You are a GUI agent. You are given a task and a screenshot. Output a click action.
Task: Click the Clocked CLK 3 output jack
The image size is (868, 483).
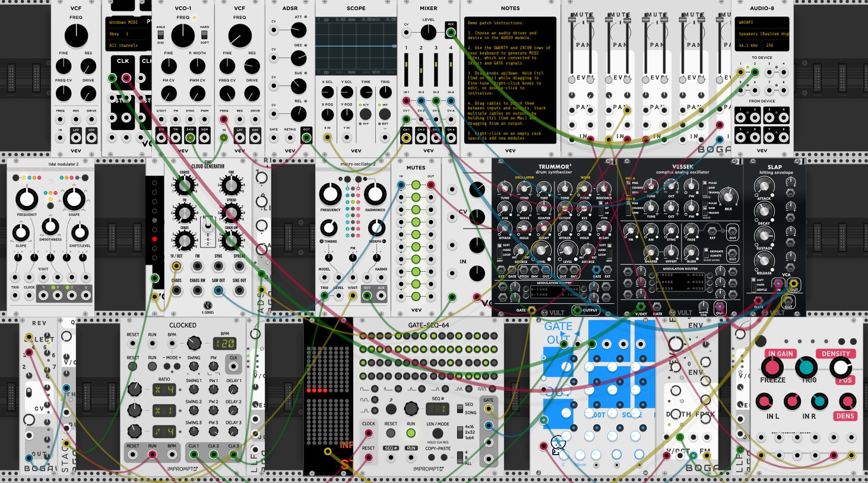(233, 455)
